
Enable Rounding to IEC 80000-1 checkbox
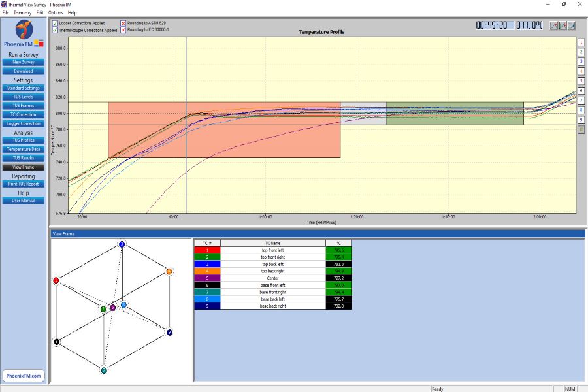tap(123, 30)
